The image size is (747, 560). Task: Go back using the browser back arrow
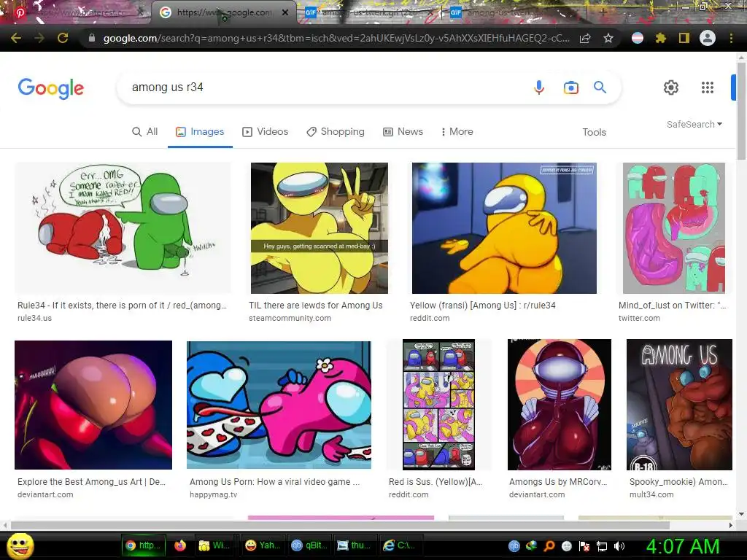[16, 38]
